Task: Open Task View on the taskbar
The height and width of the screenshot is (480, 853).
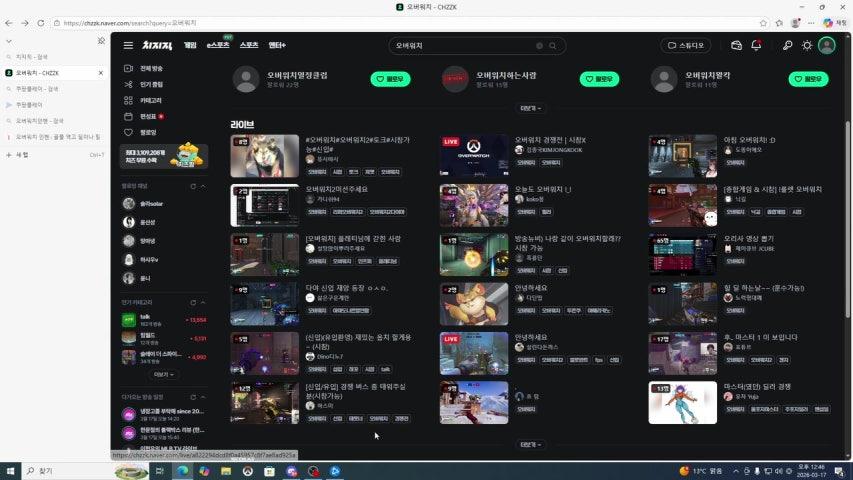Action: pyautogui.click(x=159, y=471)
